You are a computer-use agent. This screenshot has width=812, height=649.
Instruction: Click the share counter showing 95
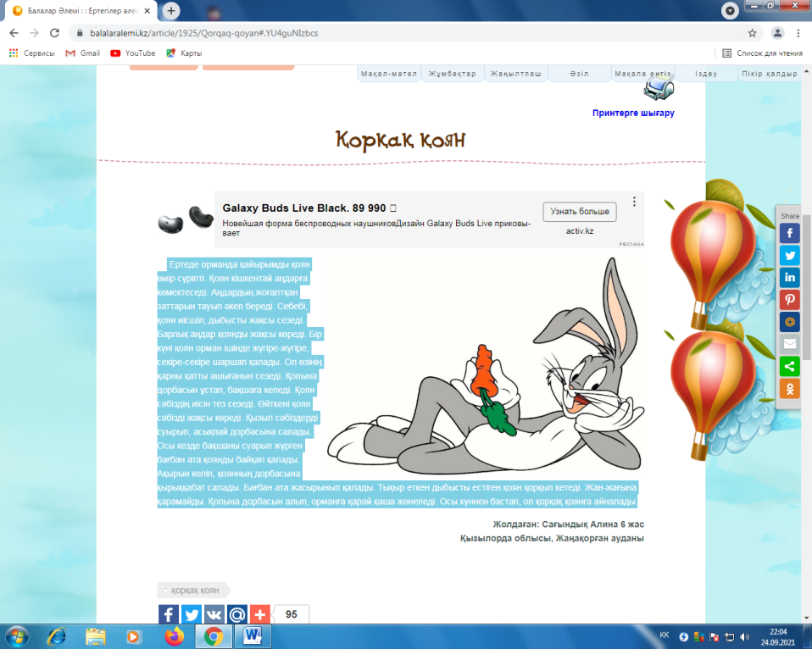[291, 614]
